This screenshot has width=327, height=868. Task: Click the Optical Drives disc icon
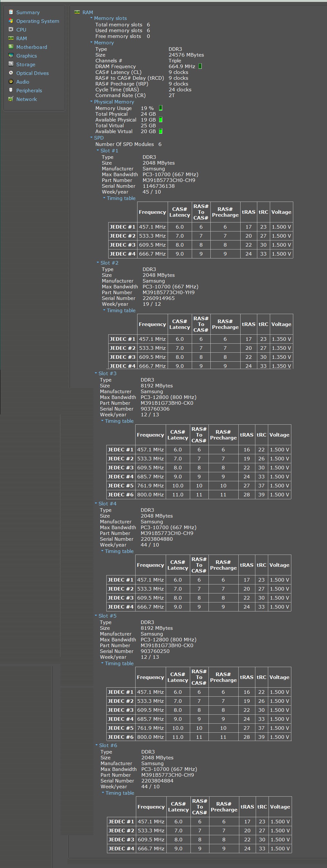coord(11,73)
